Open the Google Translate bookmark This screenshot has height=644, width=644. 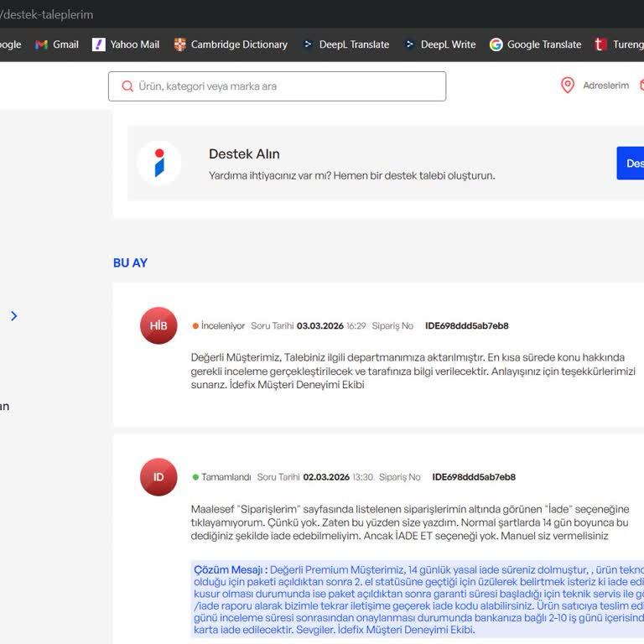[535, 44]
